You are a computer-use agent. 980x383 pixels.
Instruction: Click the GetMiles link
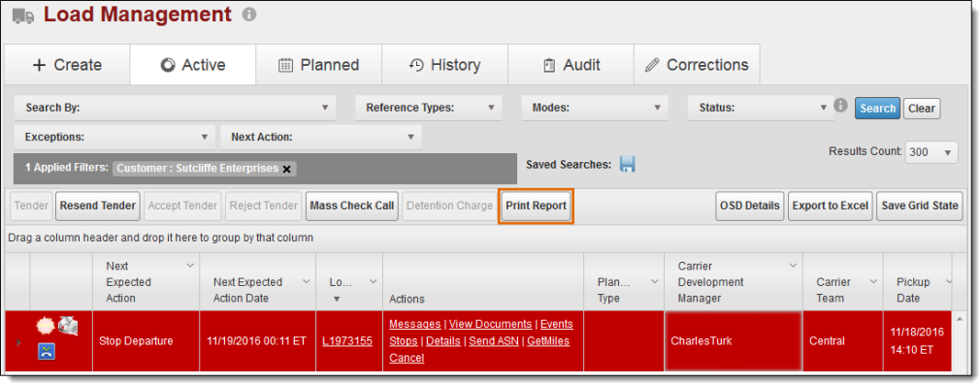tap(548, 341)
